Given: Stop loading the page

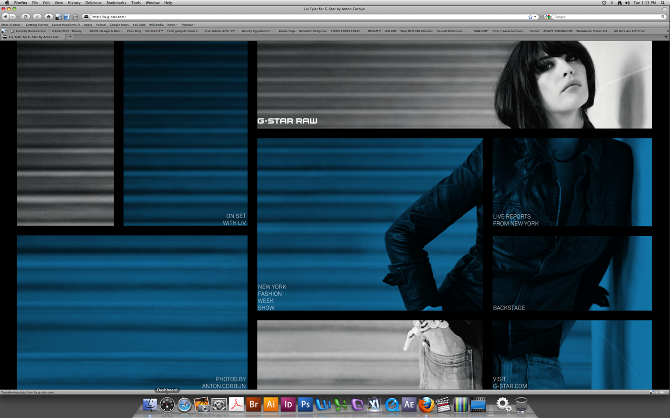Looking at the screenshot, I should pyautogui.click(x=37, y=17).
